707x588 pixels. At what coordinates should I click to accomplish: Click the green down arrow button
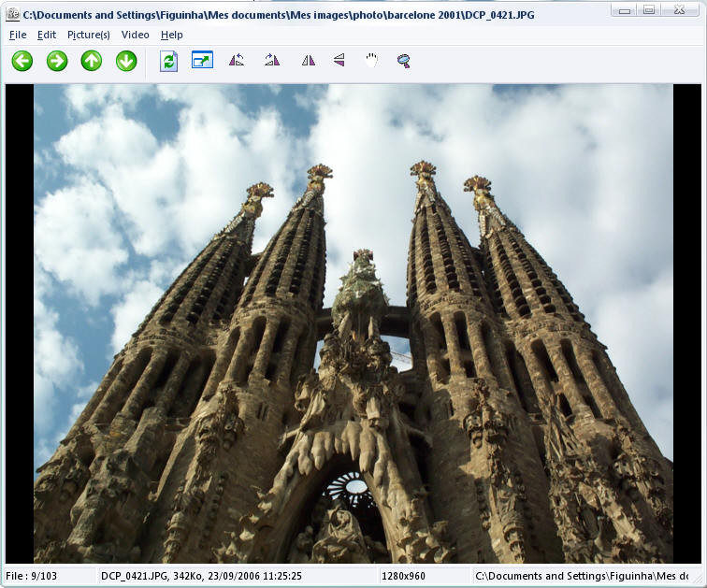click(126, 61)
